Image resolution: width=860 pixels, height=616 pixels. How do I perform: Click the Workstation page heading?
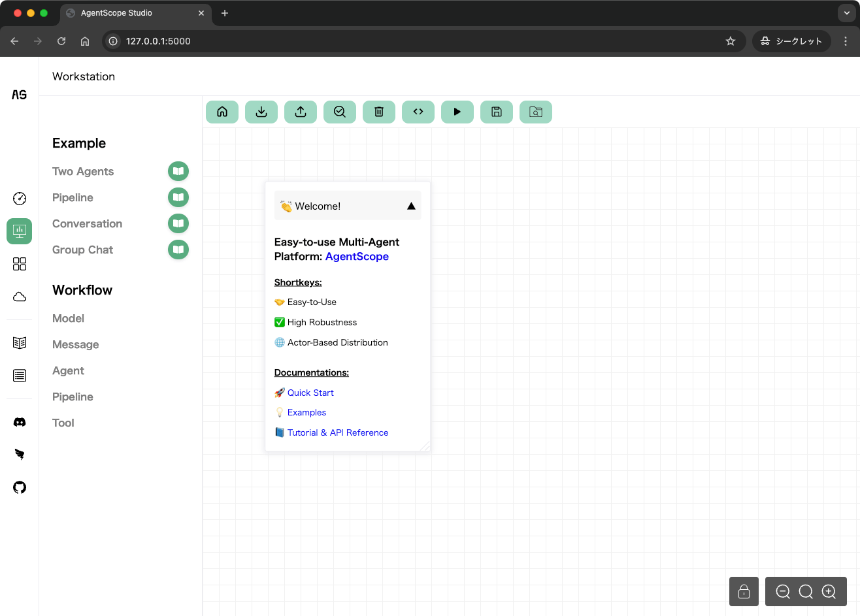84,76
